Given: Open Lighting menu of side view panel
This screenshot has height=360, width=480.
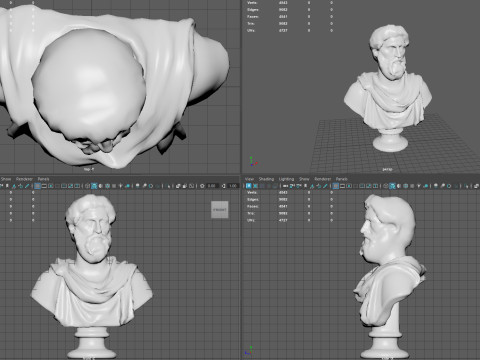Looking at the screenshot, I should [286, 179].
